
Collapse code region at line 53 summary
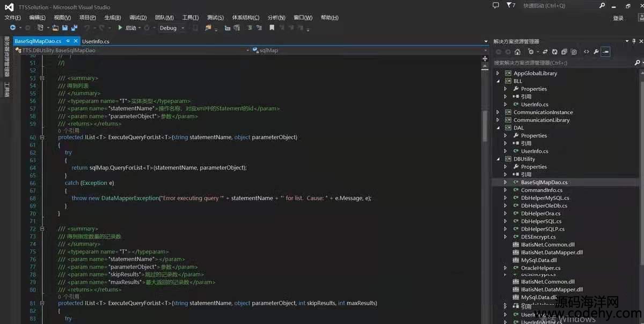(42, 78)
